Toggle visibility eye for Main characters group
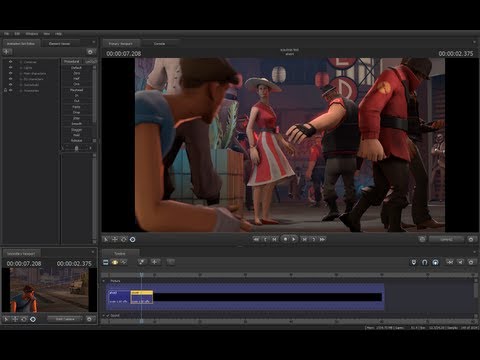Image resolution: width=480 pixels, height=360 pixels. point(11,73)
